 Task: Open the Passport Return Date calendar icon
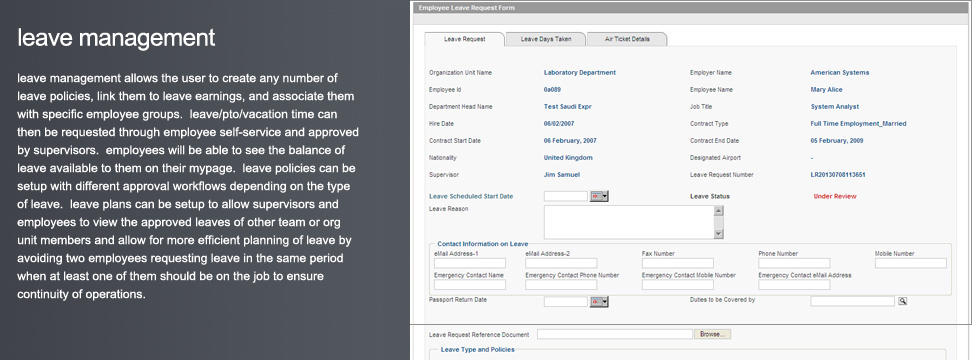599,302
